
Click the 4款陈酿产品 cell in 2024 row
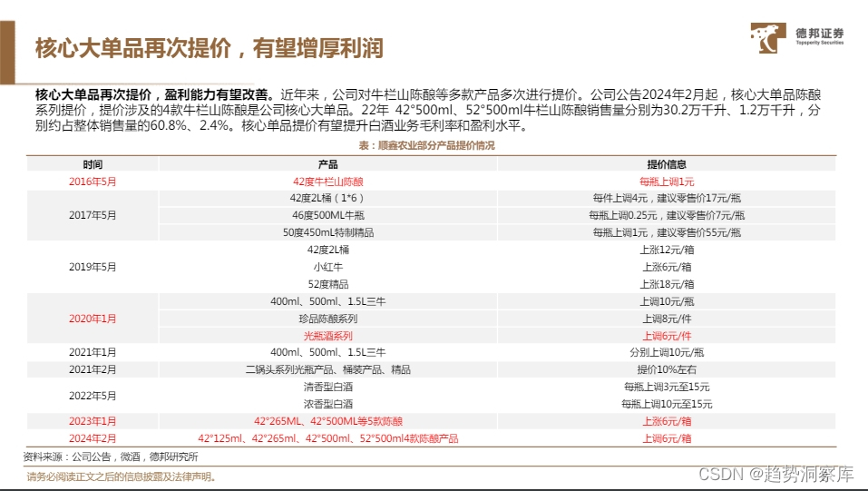pos(327,438)
